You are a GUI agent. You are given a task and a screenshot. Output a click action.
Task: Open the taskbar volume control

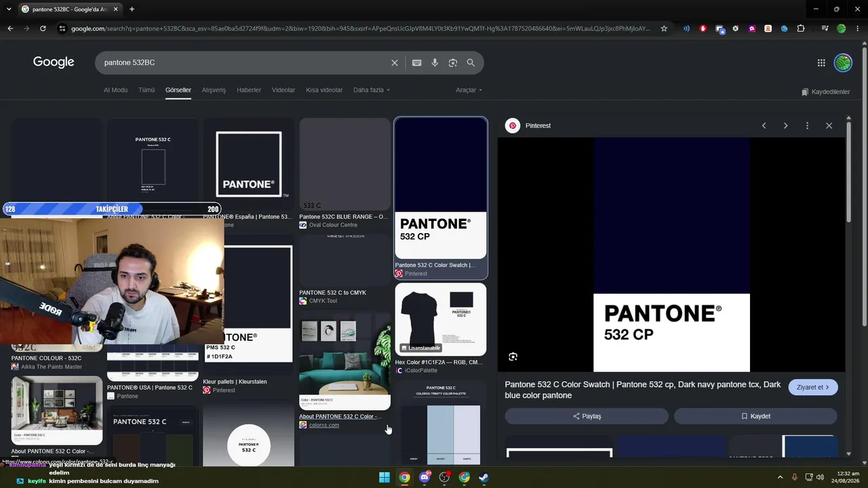pyautogui.click(x=820, y=477)
